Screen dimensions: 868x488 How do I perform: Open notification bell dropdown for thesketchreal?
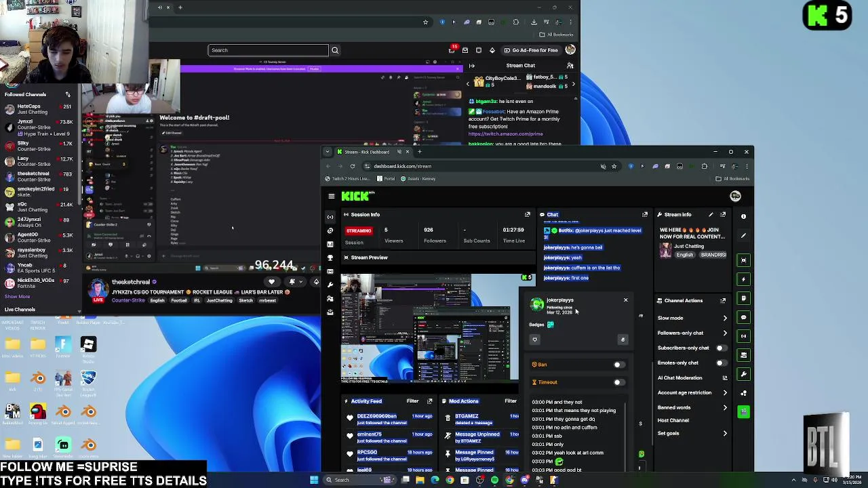pyautogui.click(x=296, y=282)
